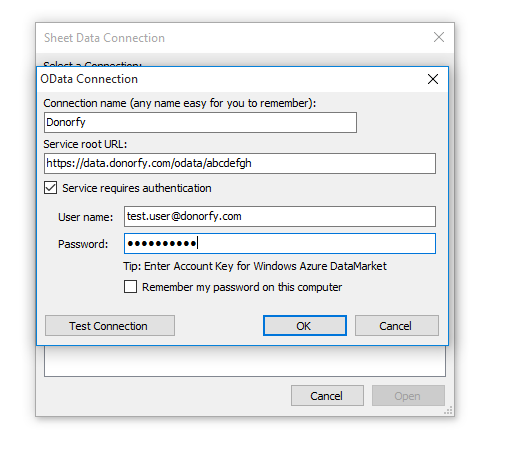
Task: Click the Test Connection button
Action: point(110,326)
